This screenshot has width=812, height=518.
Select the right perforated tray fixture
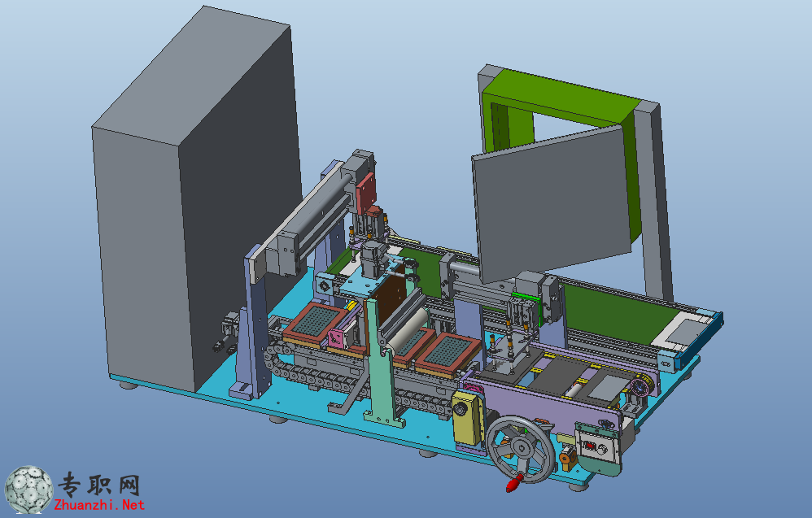pos(448,354)
